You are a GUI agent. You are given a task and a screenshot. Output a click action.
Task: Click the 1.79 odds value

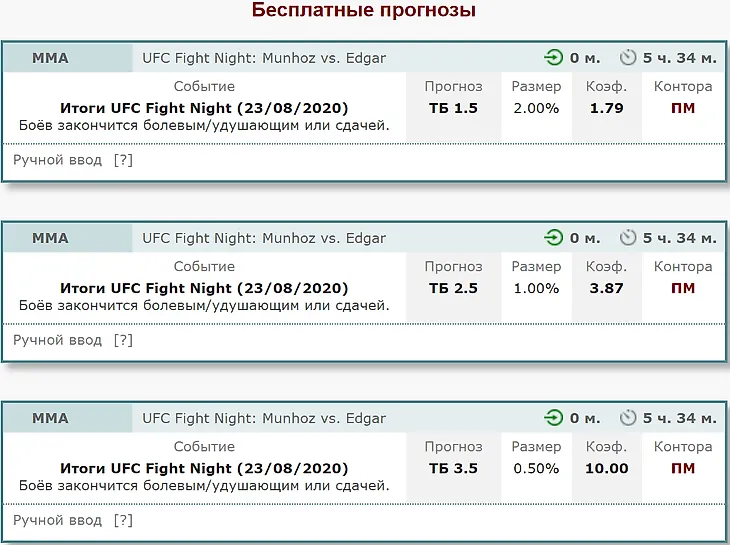point(606,108)
